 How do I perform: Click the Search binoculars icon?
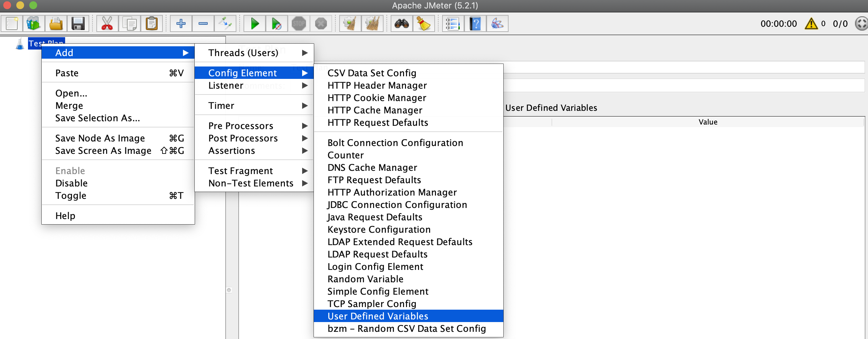pos(402,23)
